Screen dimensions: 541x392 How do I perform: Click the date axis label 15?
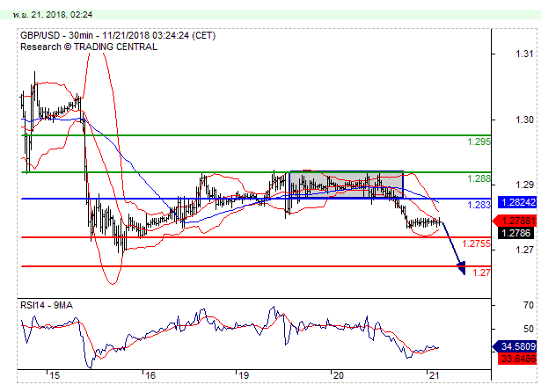(55, 375)
